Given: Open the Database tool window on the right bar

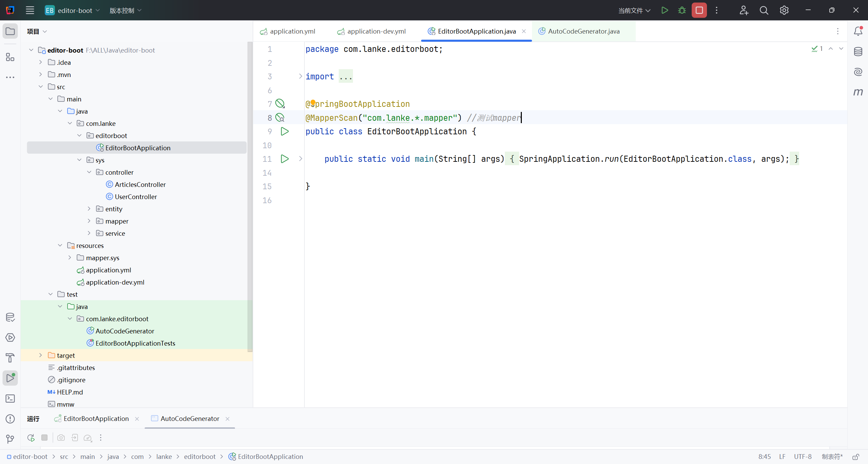Looking at the screenshot, I should (858, 52).
